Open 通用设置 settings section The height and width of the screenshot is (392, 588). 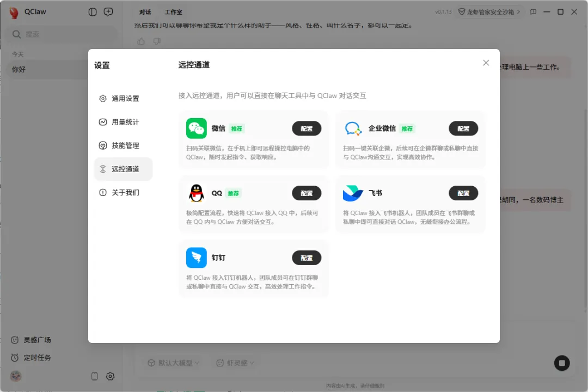click(124, 99)
